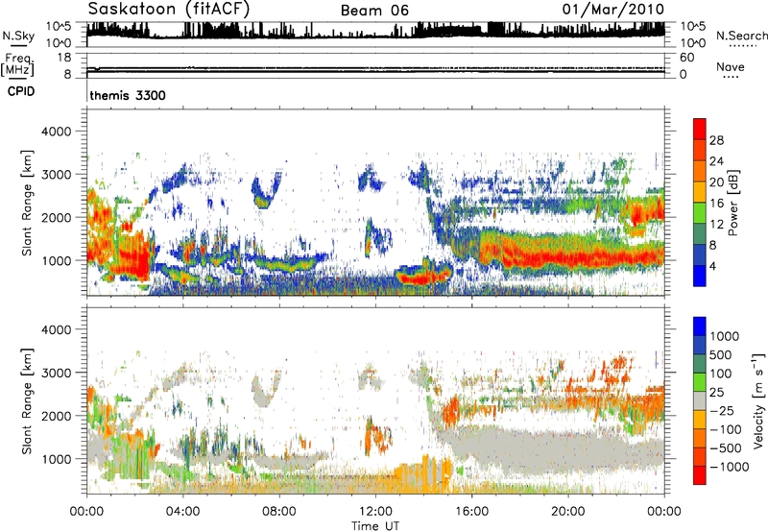
Task: Click the 60 tick on Nave axis
Action: pyautogui.click(x=686, y=58)
